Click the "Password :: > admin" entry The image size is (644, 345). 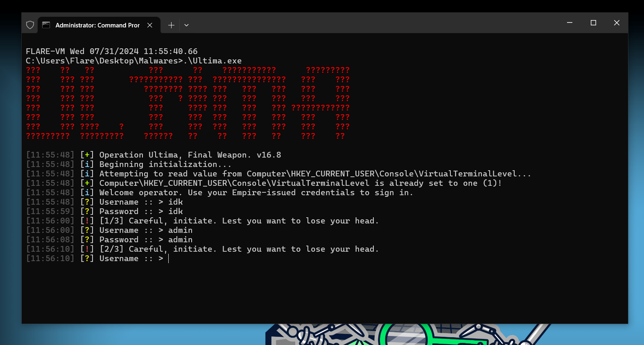point(109,239)
